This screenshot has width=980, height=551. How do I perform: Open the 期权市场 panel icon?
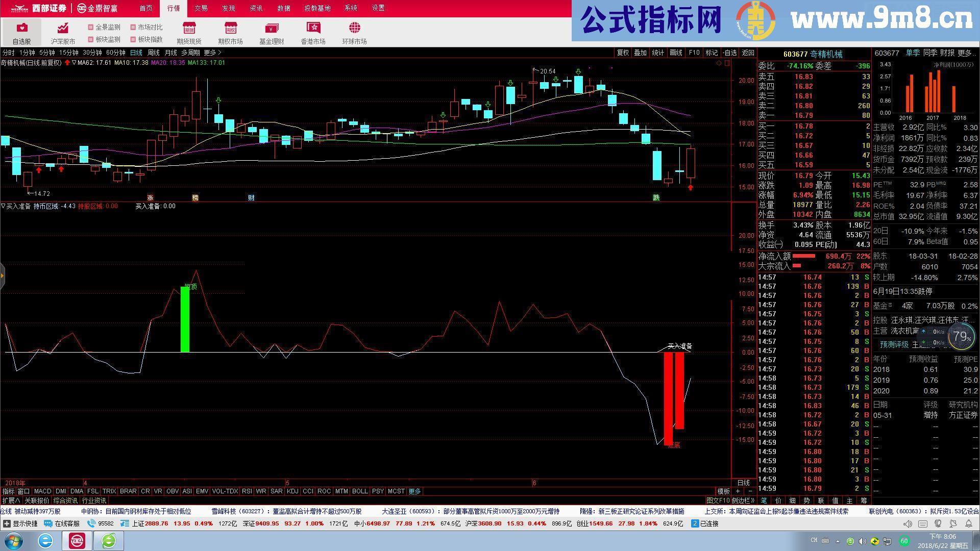(x=230, y=31)
